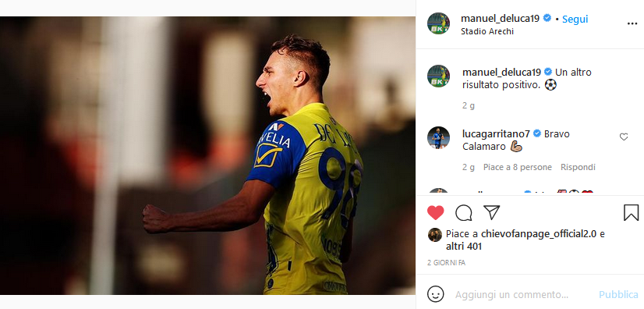Share post via paper plane icon
Image resolution: width=644 pixels, height=309 pixels.
[x=492, y=212]
